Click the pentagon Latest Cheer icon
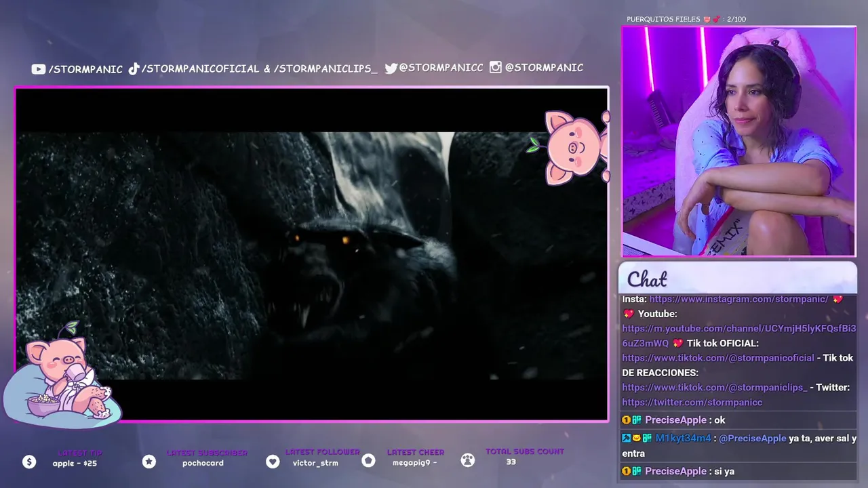Image resolution: width=868 pixels, height=488 pixels. coord(368,461)
